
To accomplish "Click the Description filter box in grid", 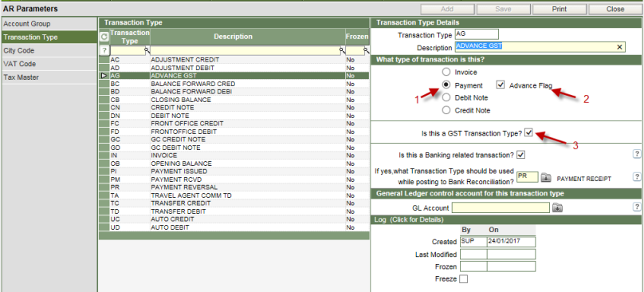I will (245, 50).
